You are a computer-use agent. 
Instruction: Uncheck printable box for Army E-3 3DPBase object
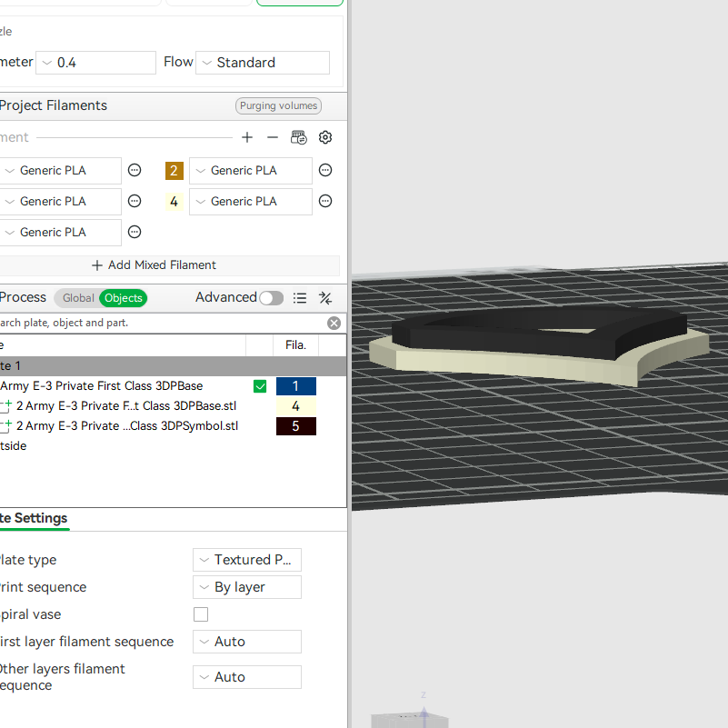pos(260,386)
